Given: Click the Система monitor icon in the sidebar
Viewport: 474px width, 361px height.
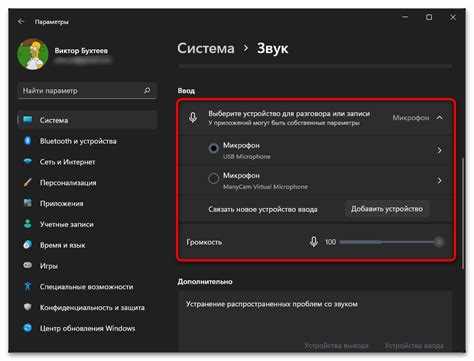Looking at the screenshot, I should point(28,120).
